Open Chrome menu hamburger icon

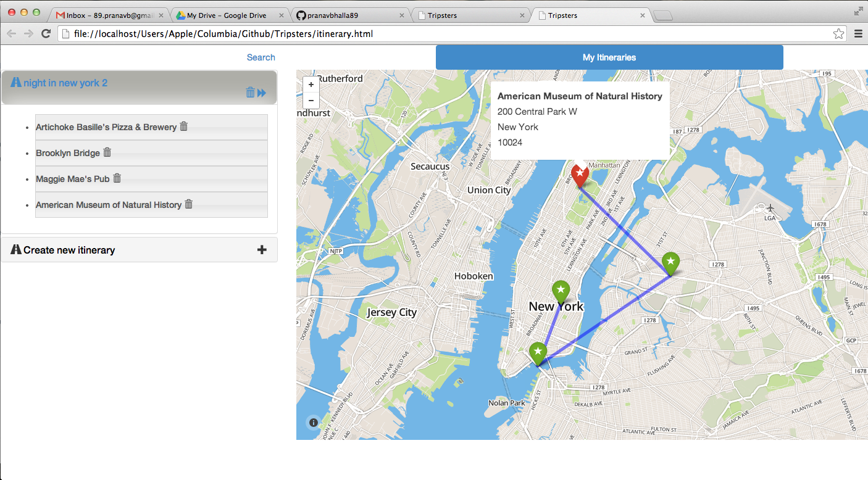coord(858,34)
